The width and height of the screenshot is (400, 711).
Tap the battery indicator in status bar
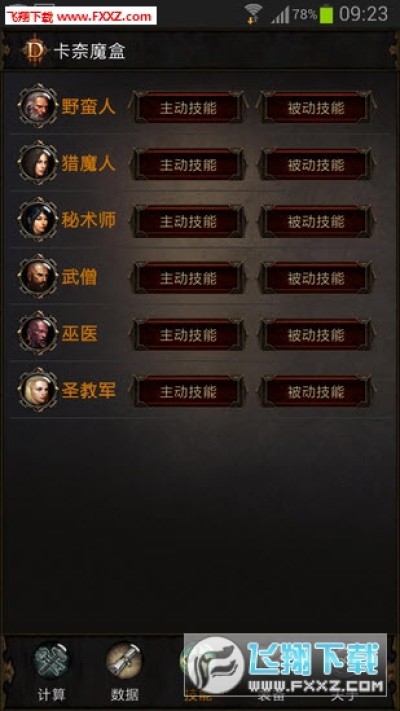[x=326, y=14]
